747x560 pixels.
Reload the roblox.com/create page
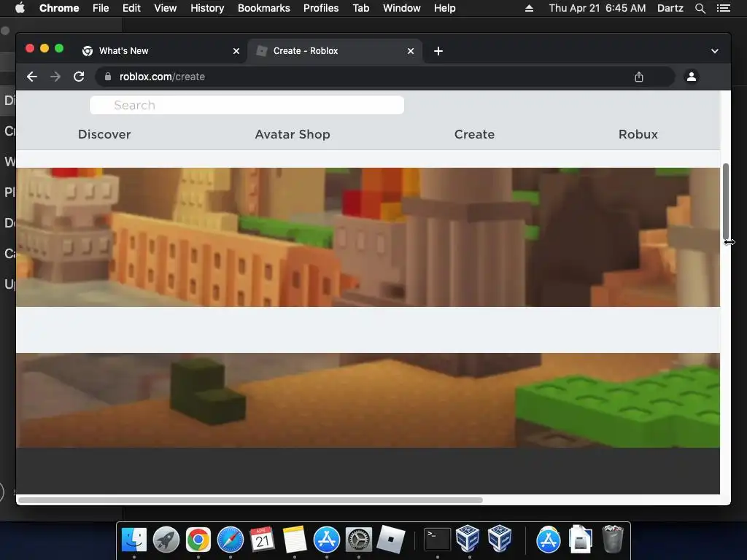pyautogui.click(x=79, y=77)
